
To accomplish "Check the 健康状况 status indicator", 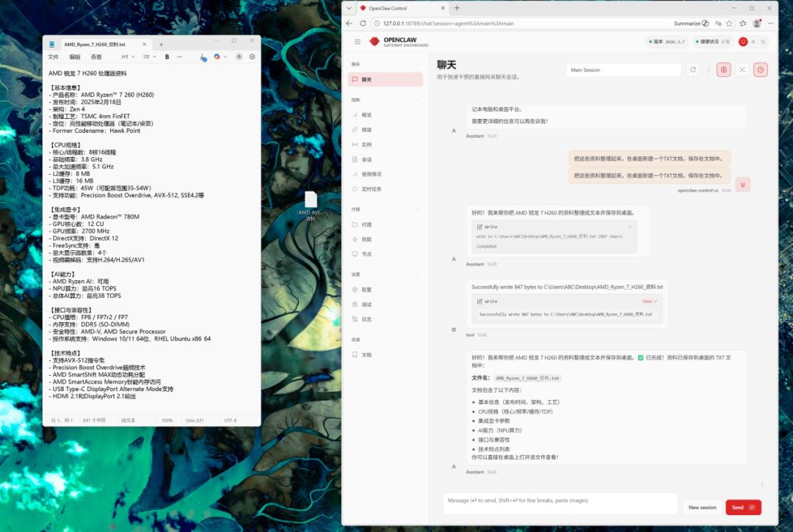I will click(x=711, y=42).
